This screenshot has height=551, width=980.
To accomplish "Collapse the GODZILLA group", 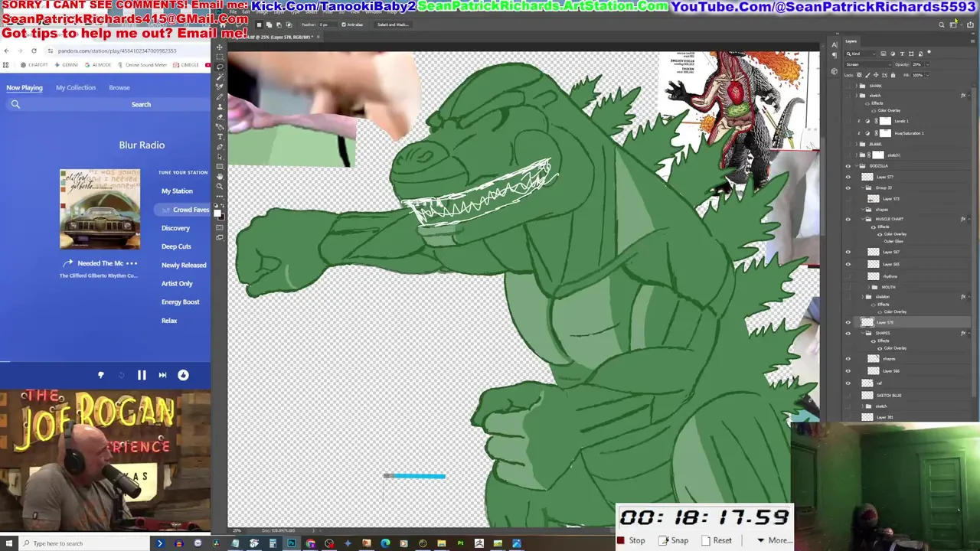I will point(856,166).
